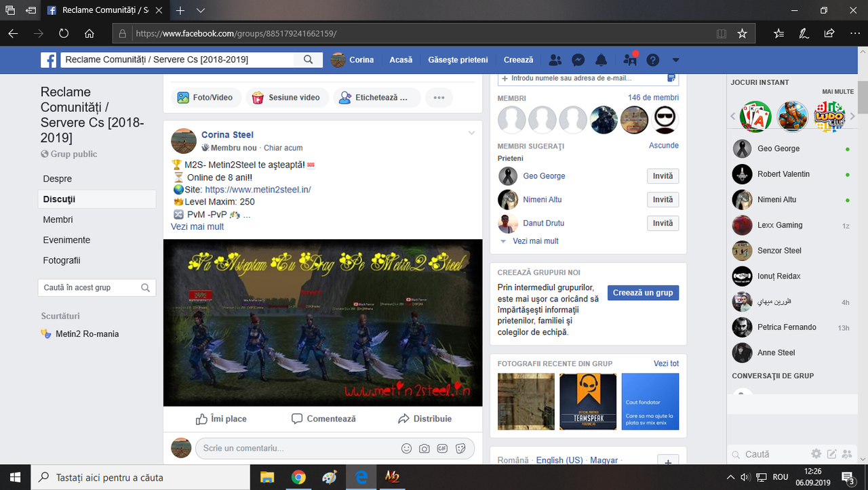
Task: Invite Geo George to the group
Action: click(x=663, y=176)
